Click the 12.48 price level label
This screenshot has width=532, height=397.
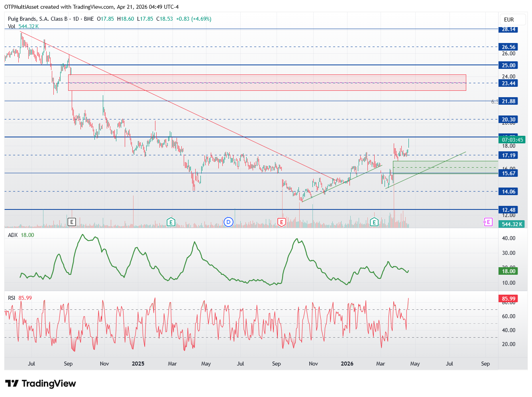tap(508, 210)
